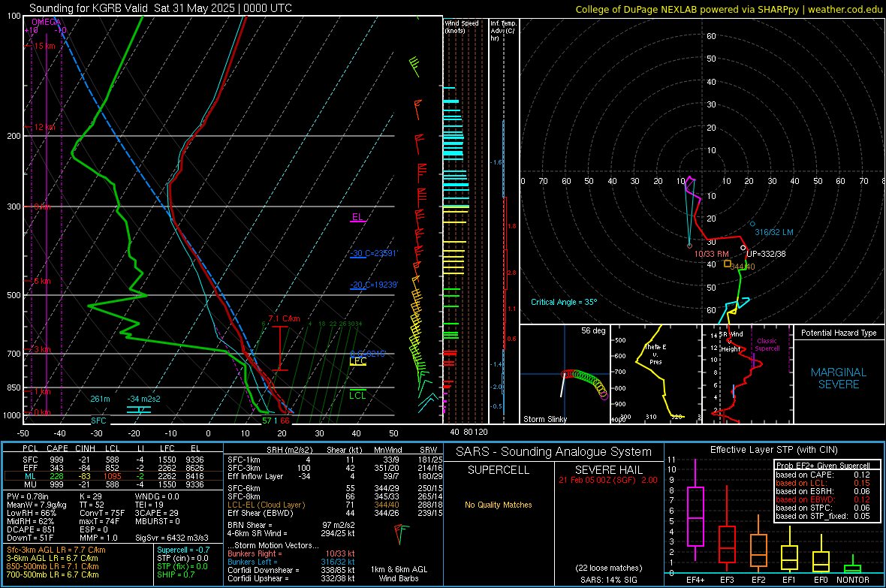This screenshot has height=588, width=886.
Task: Select the 'LCL-EL (Cloud Layer)' row
Action: pyautogui.click(x=335, y=505)
